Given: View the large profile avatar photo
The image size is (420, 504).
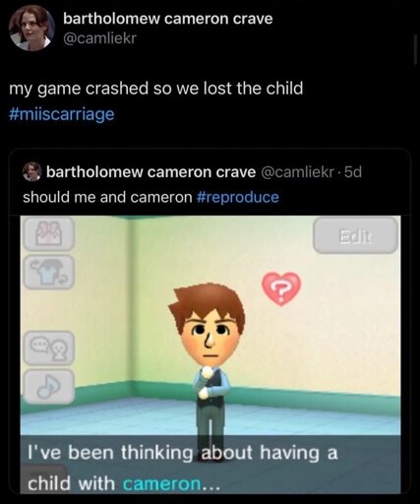Looking at the screenshot, I should 31,28.
